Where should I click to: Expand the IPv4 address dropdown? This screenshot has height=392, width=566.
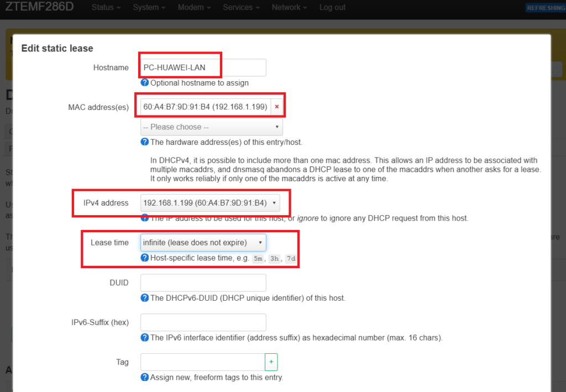(x=209, y=203)
